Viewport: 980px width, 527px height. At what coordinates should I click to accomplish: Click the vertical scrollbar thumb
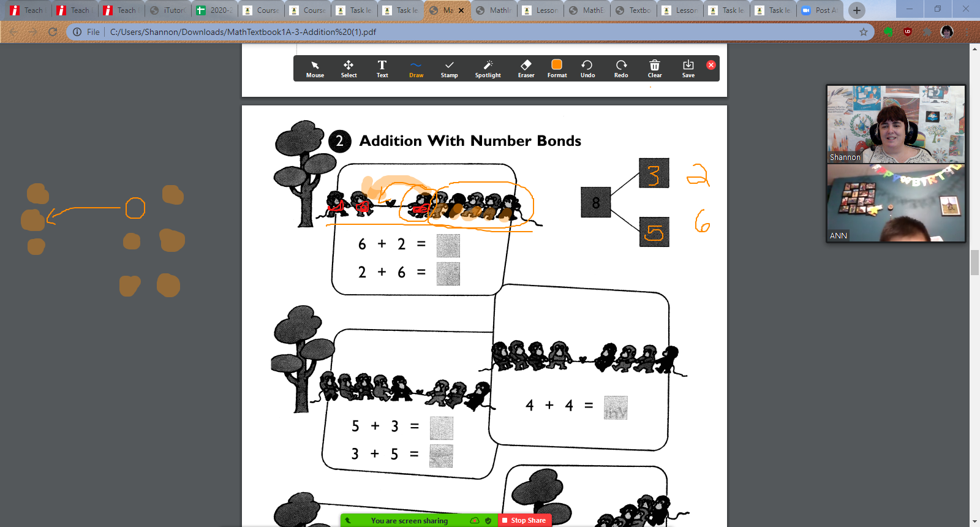[x=974, y=262]
